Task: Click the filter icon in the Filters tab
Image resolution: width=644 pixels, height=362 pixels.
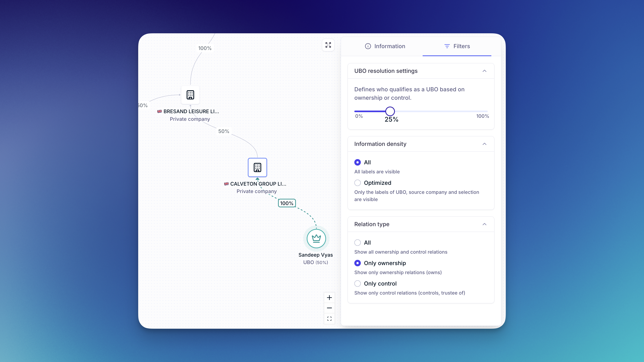Action: point(447,46)
